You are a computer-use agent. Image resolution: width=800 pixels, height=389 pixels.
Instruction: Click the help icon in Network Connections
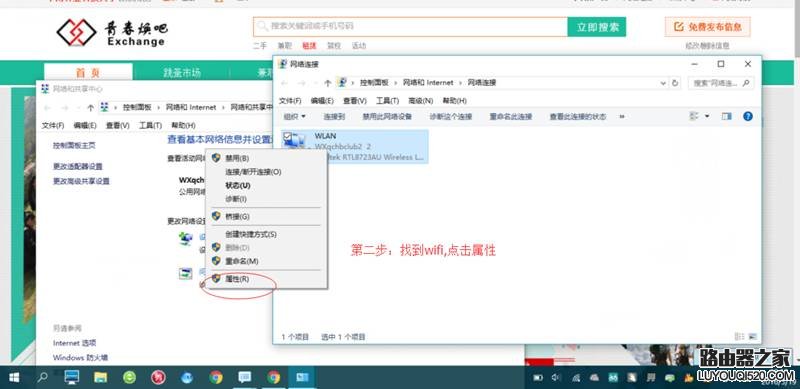coord(748,116)
